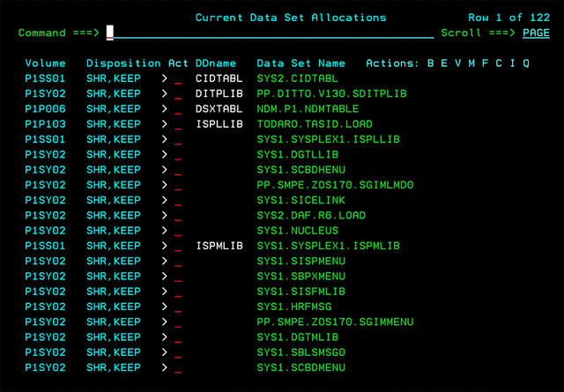Viewport: 564px width, 392px height.
Task: Click the > marker on the SYS1.NUCLEUS row
Action: click(165, 231)
